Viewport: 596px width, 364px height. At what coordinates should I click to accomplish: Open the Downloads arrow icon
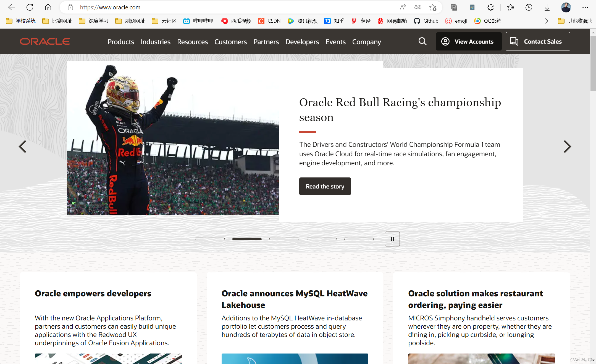click(x=547, y=7)
